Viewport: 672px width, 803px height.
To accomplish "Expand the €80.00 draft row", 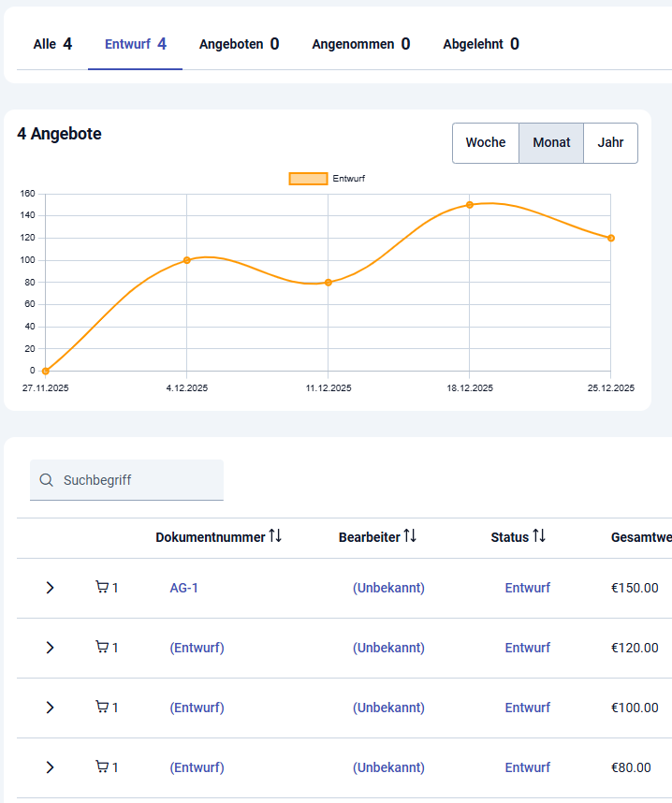I will click(51, 767).
